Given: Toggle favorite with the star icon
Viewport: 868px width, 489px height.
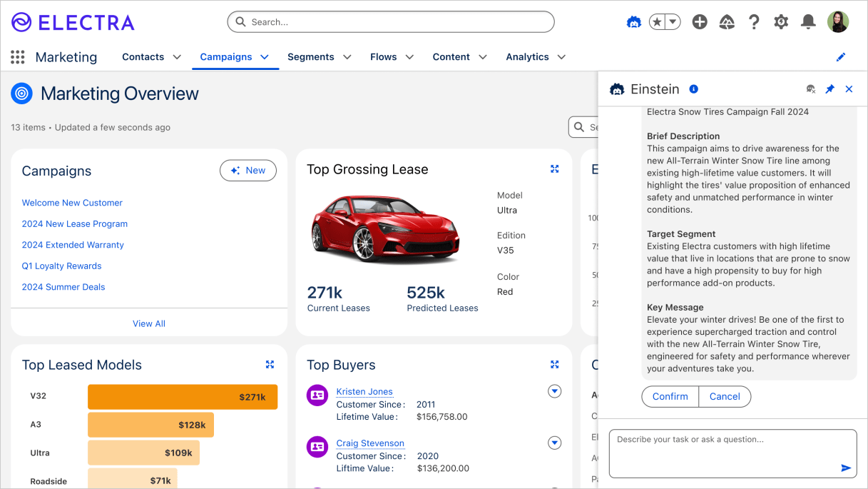Looking at the screenshot, I should pyautogui.click(x=658, y=21).
